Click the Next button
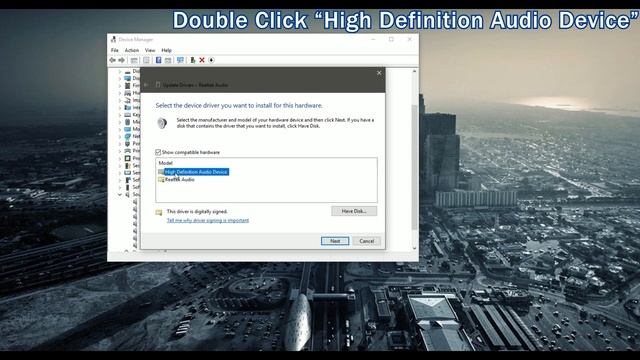The image size is (640, 360). 335,241
